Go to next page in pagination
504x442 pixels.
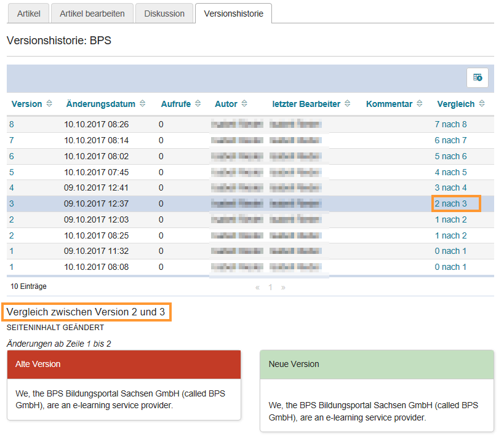tap(283, 287)
